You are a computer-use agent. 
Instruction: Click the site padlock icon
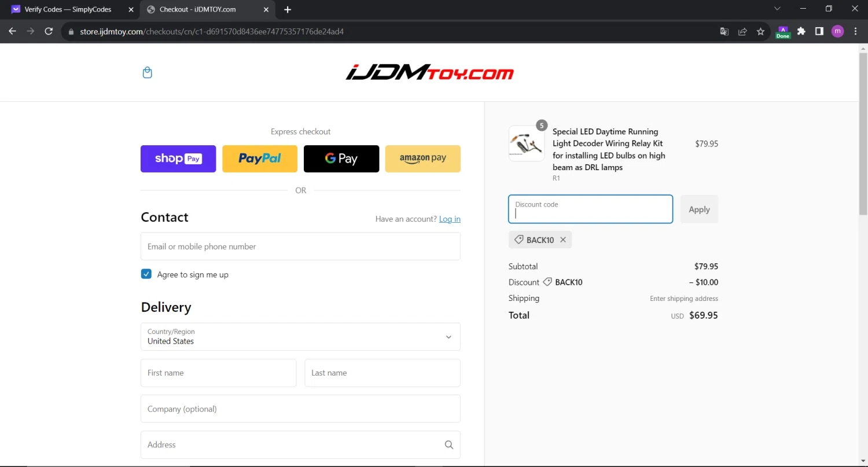coord(71,32)
